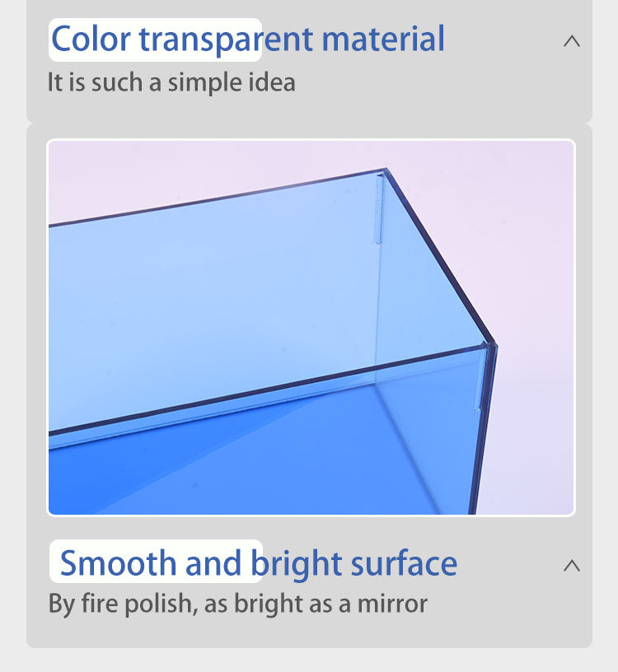Click the "Smooth and bright surface" heading
This screenshot has width=618, height=672.
point(258,563)
